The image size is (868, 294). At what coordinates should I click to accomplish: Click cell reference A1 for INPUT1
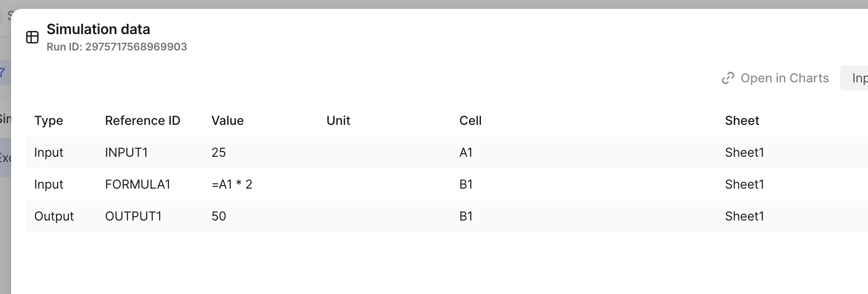pos(466,152)
